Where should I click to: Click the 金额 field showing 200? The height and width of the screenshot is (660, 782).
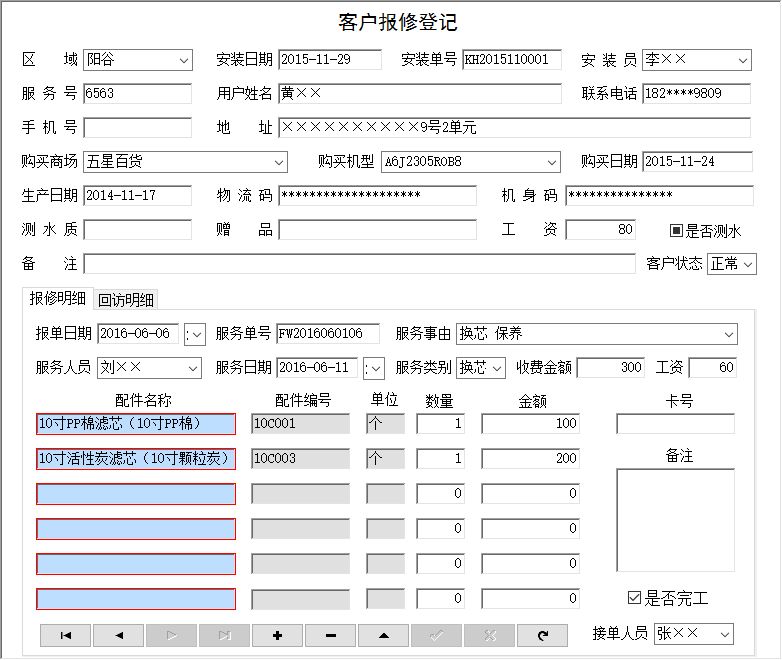(530, 458)
